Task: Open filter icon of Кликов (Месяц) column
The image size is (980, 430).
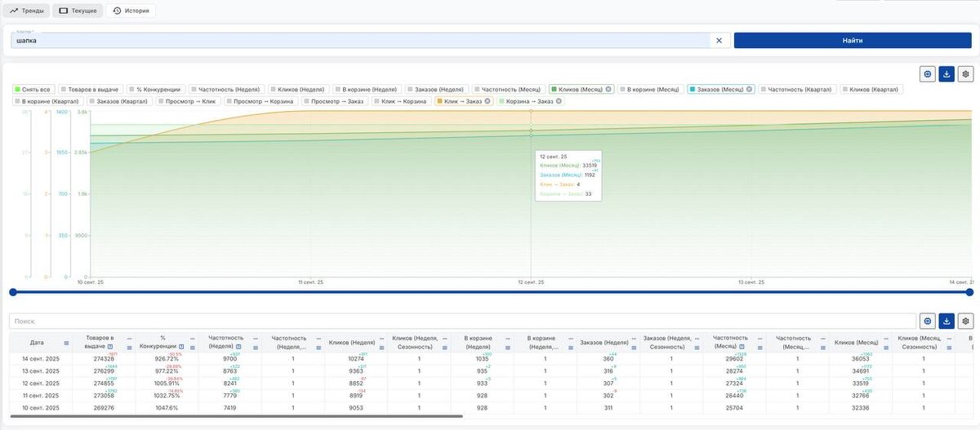Action: [x=885, y=348]
